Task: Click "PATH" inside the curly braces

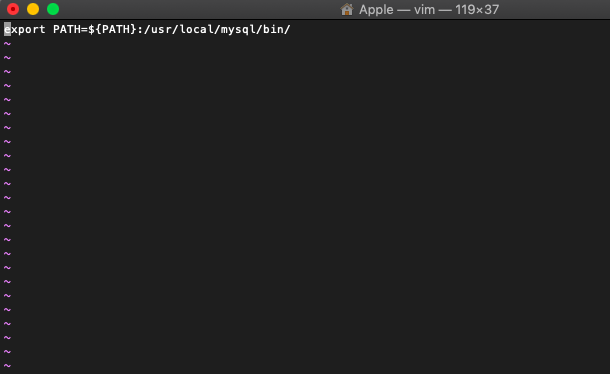Action: (x=116, y=29)
